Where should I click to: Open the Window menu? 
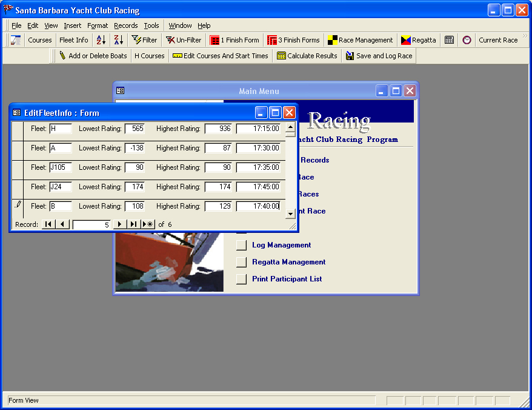pos(180,25)
